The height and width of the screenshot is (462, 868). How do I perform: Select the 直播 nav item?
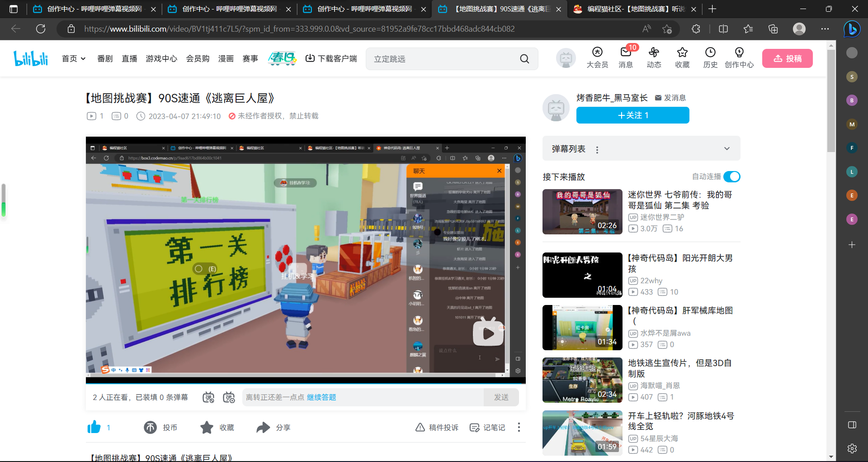point(129,59)
